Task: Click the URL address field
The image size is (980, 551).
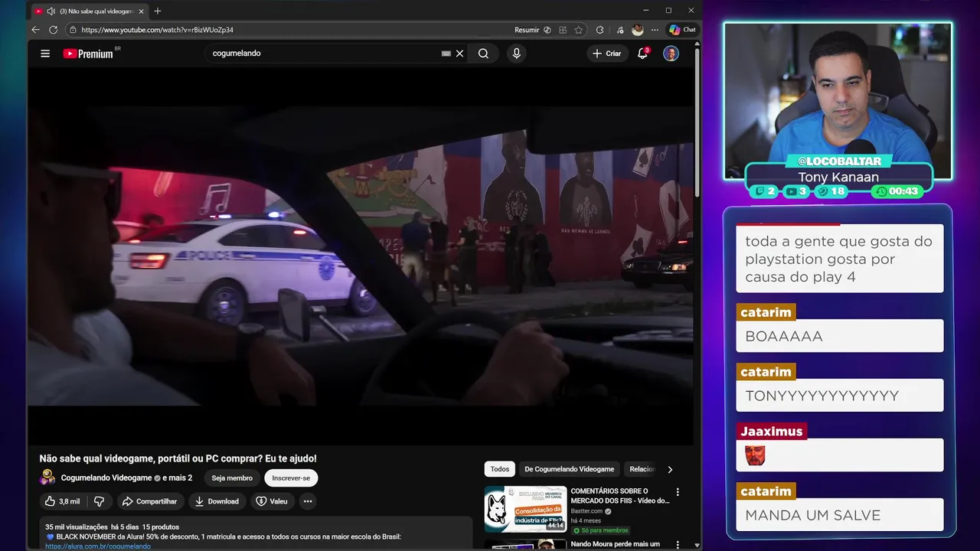Action: (x=295, y=30)
